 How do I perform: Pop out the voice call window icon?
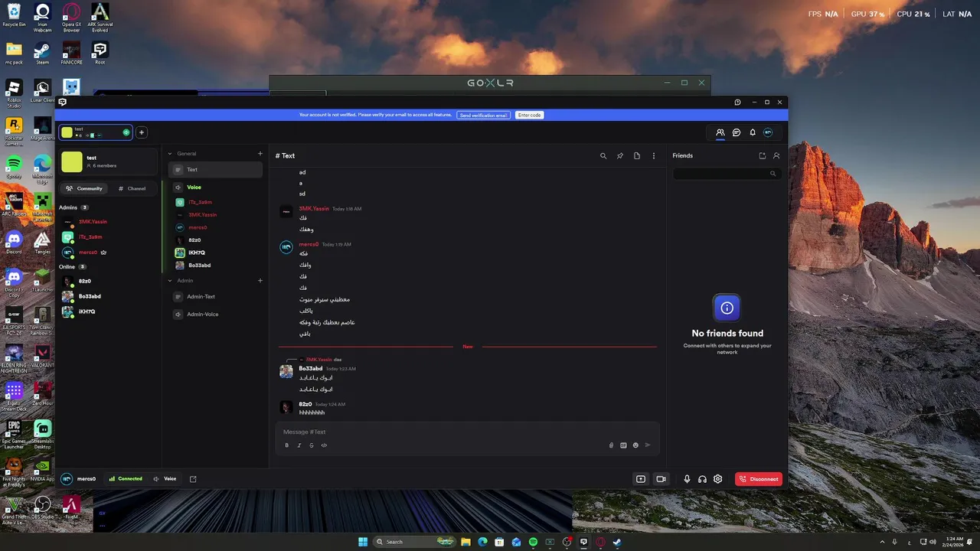click(193, 479)
